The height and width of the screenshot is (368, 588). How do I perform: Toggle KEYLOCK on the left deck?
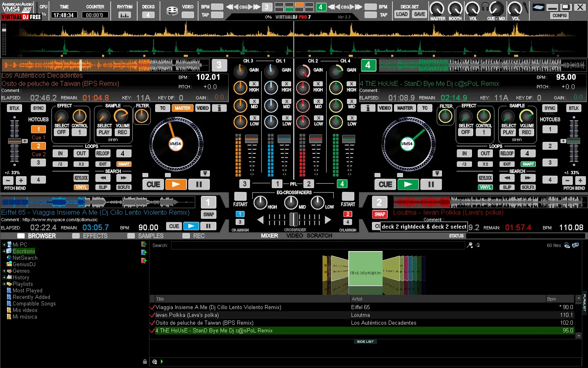coord(81,178)
